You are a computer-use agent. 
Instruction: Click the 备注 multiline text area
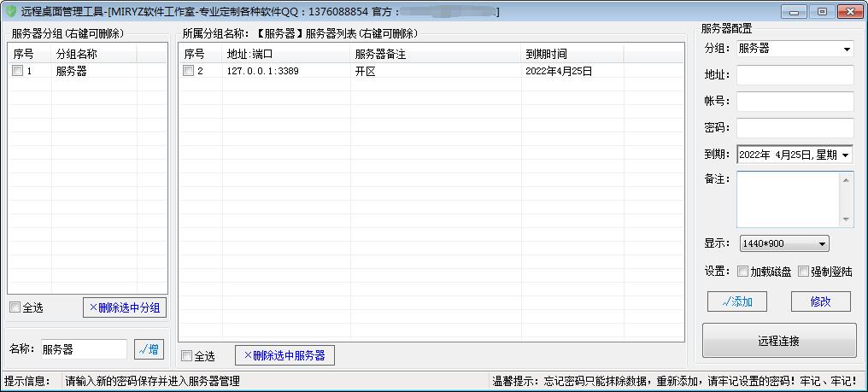point(789,199)
